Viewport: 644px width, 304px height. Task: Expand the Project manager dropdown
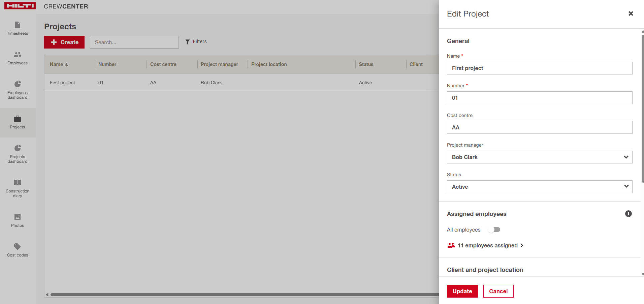[x=539, y=157]
